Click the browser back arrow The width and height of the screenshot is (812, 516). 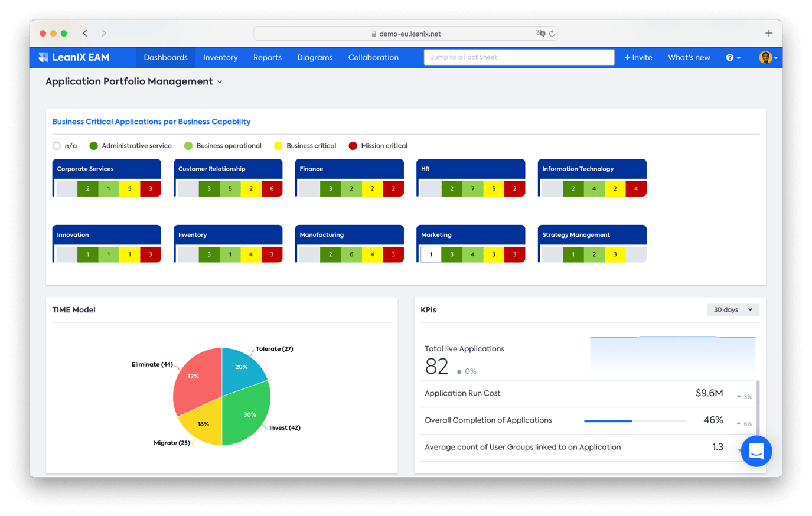tap(85, 34)
